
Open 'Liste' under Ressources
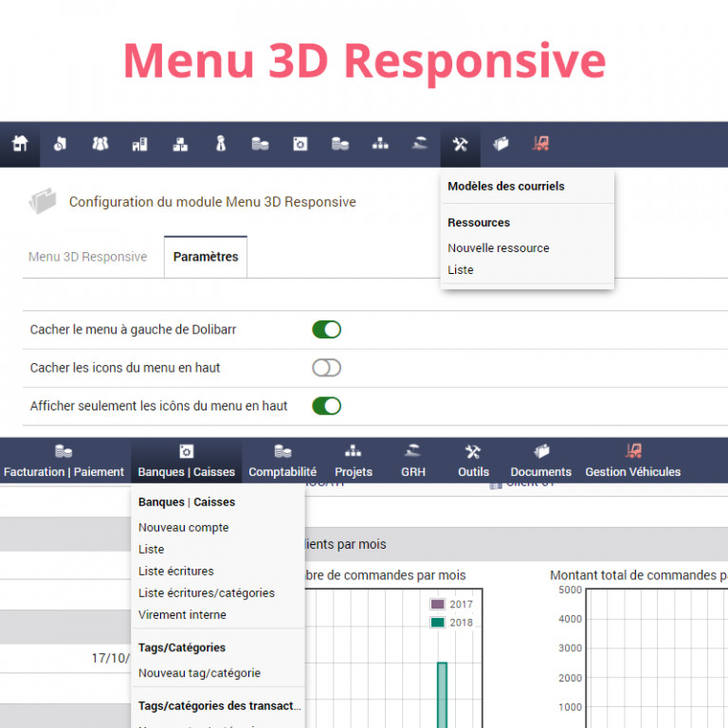click(x=461, y=270)
